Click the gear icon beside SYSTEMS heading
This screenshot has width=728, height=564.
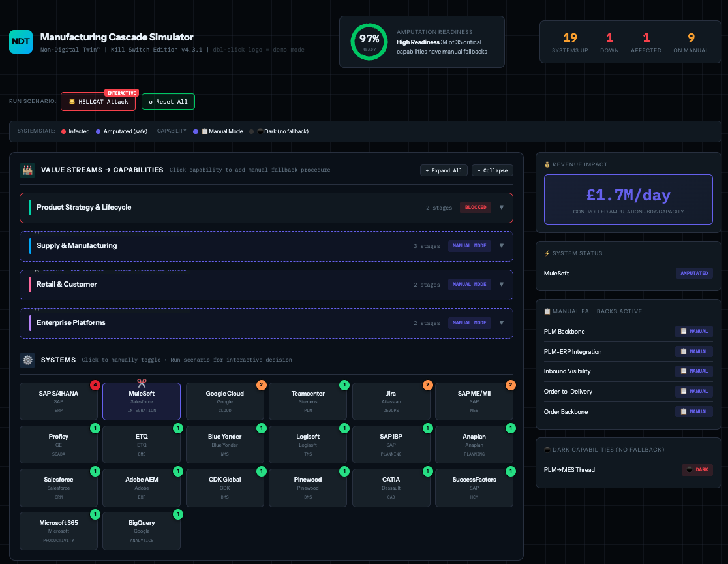tap(27, 360)
